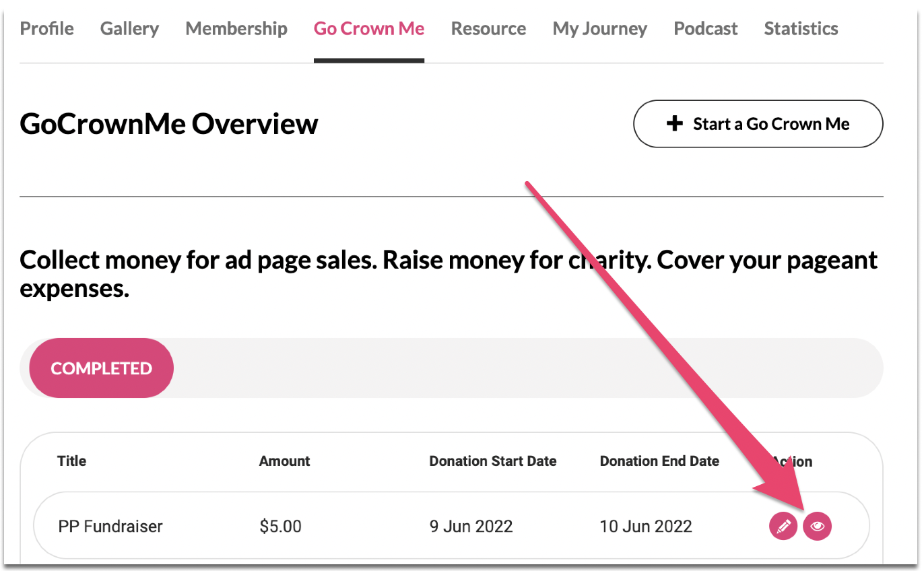The height and width of the screenshot is (571, 924).
Task: Click the Donation End Date column header
Action: [x=659, y=461]
